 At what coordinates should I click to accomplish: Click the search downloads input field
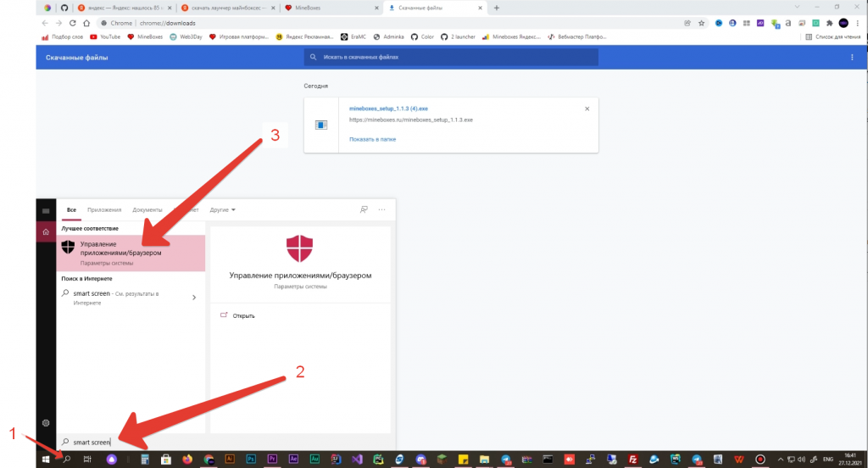(x=451, y=58)
